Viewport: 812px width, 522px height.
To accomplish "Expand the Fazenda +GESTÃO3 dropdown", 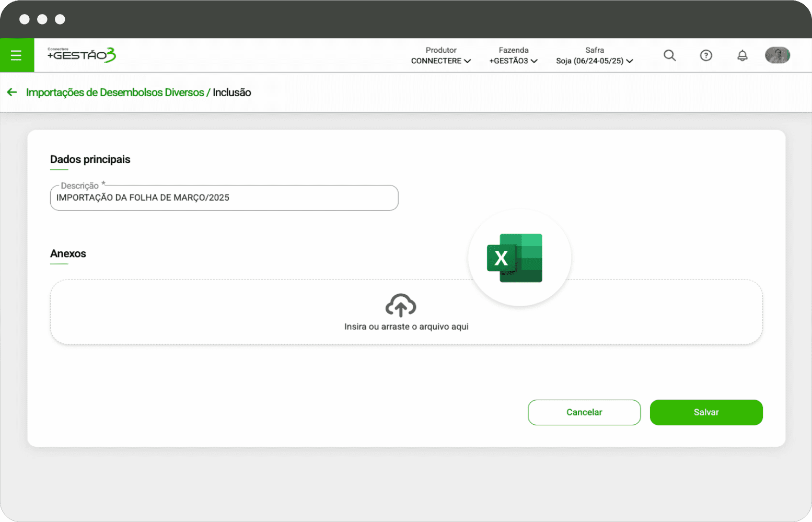I will click(x=513, y=56).
